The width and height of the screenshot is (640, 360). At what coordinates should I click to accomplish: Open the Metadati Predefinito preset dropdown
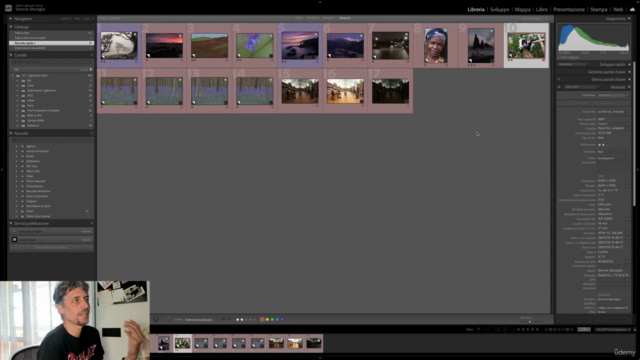pos(614,95)
